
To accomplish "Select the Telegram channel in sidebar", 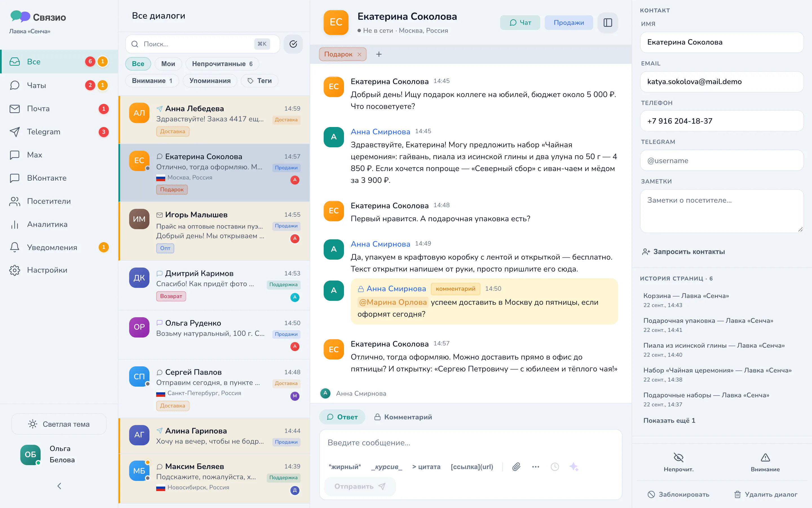I will coord(59,132).
